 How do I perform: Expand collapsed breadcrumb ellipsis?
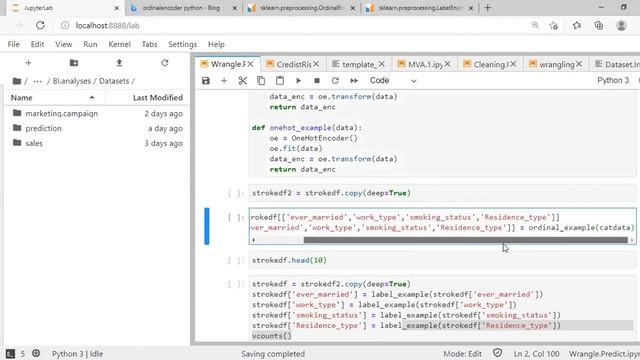pyautogui.click(x=38, y=81)
